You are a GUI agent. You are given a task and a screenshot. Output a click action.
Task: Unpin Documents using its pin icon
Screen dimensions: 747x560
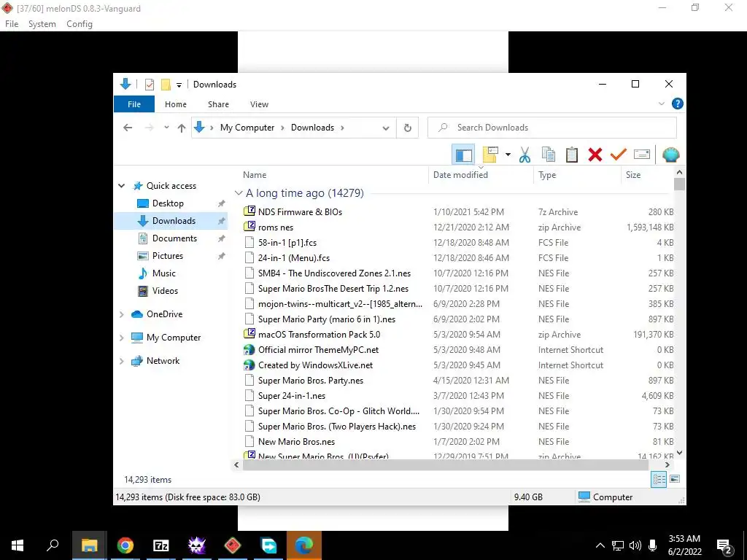221,238
